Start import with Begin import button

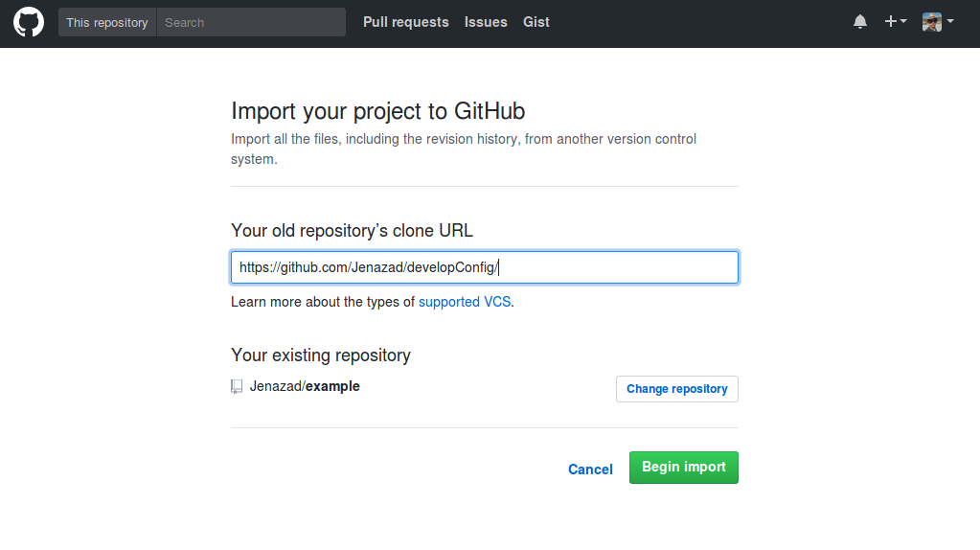(x=684, y=468)
